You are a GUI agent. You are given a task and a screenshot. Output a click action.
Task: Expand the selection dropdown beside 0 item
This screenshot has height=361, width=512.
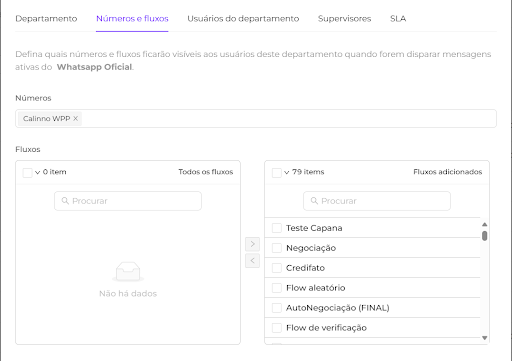[x=38, y=172]
